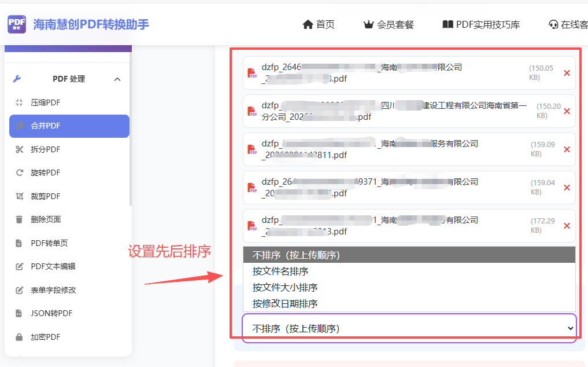The width and height of the screenshot is (588, 367).
Task: Click the (172.29 KB) size label
Action: click(543, 225)
